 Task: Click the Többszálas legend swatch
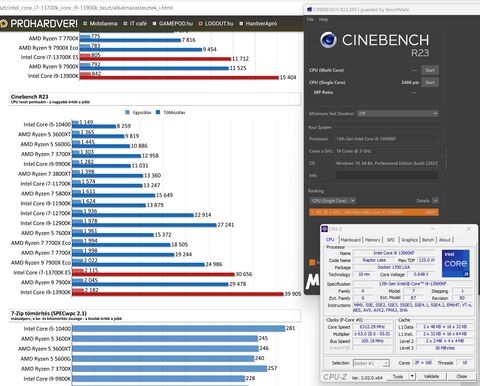point(158,112)
